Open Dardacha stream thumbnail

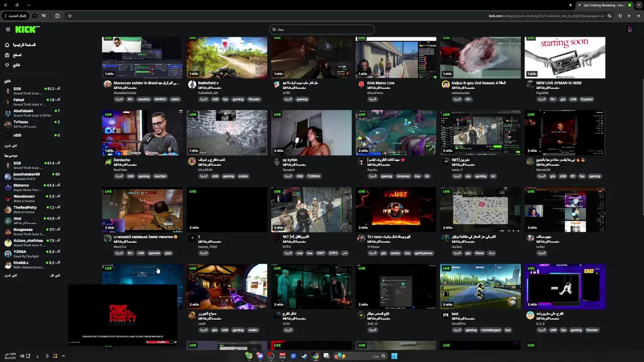pos(142,133)
